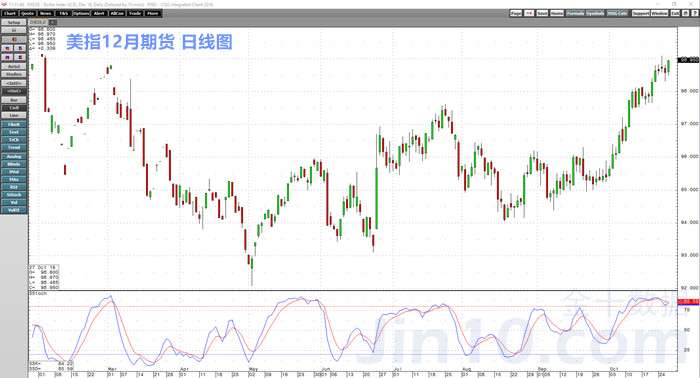Viewport: 700px width, 378px height.
Task: Click the current price label on price axis
Action: (688, 60)
